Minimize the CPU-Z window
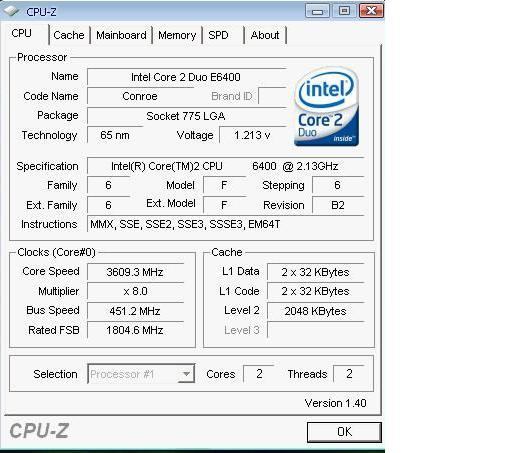Viewport: 512px width, 453px height. pos(317,11)
